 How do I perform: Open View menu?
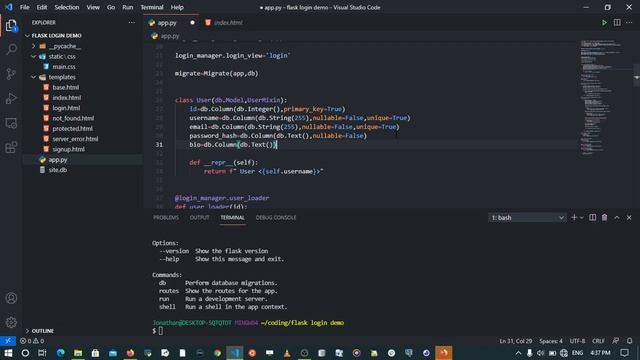click(x=93, y=7)
